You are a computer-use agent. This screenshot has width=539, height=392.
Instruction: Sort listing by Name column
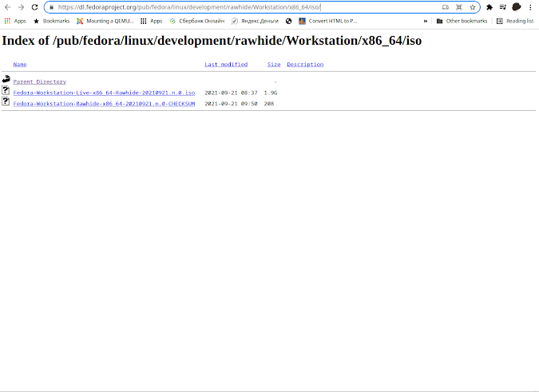pyautogui.click(x=20, y=64)
